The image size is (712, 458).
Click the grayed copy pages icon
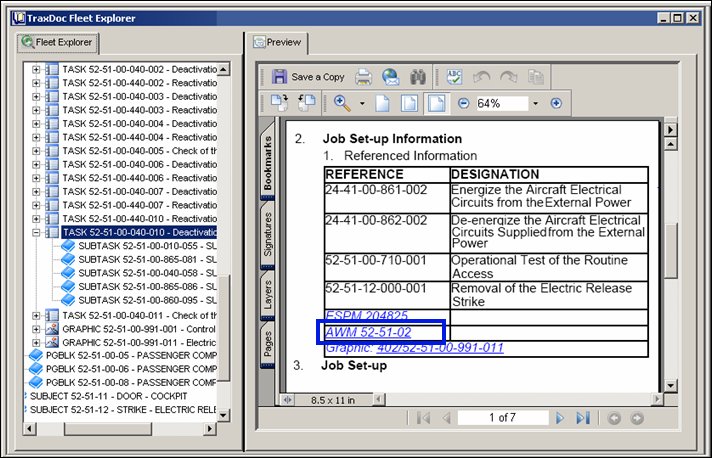[x=536, y=77]
